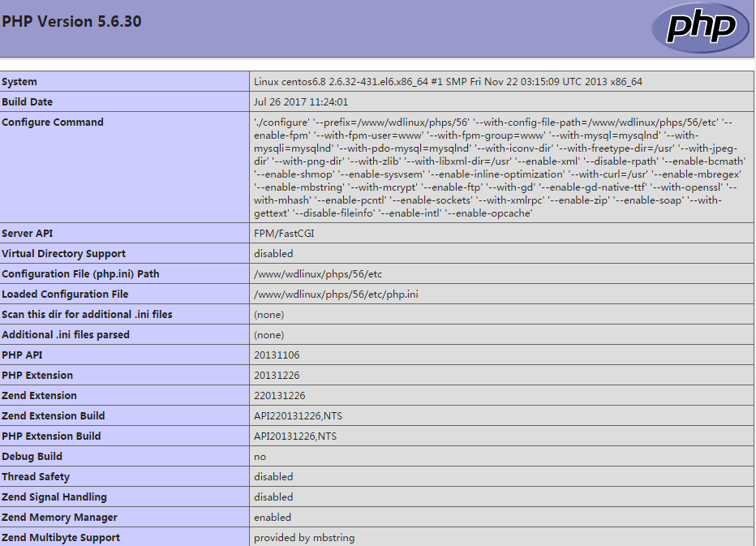This screenshot has width=756, height=546.
Task: Click the Linux centos6.8 system value
Action: click(448, 81)
